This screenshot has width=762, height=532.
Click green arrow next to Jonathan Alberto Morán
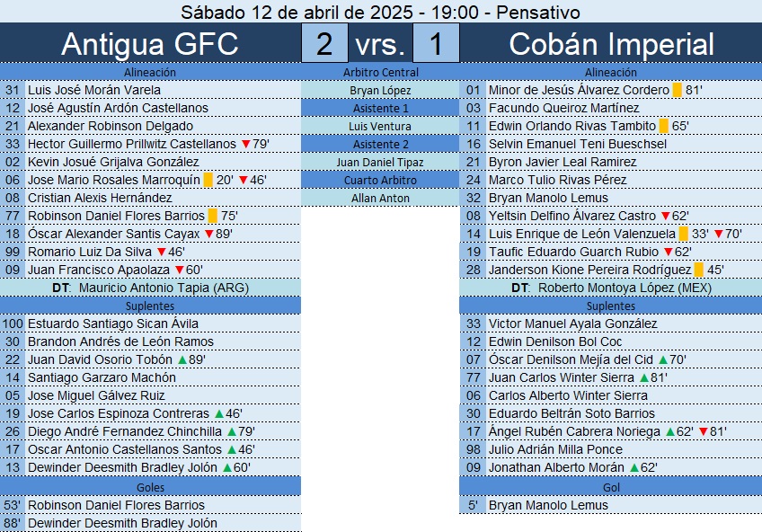coord(634,468)
